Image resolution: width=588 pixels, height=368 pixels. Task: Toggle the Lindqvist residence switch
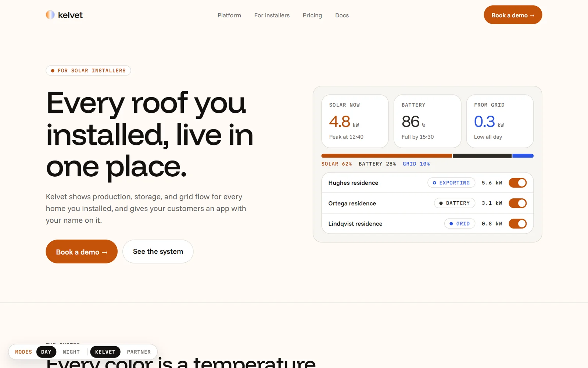point(517,224)
